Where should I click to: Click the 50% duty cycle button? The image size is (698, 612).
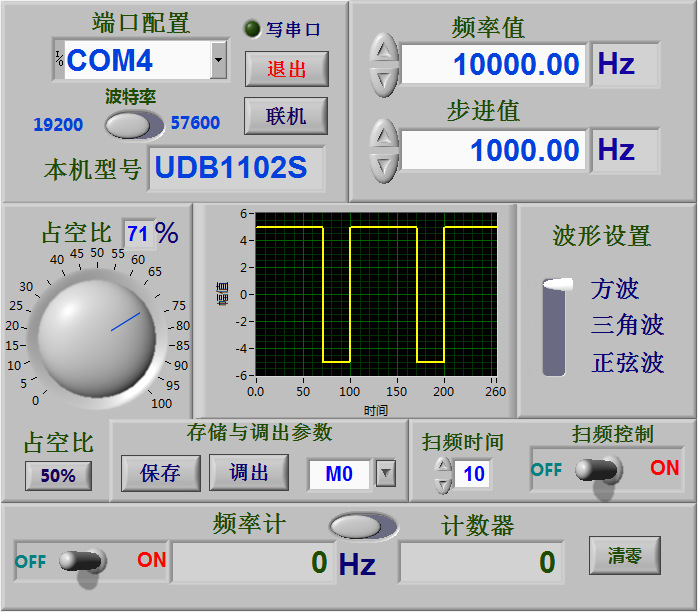[x=58, y=476]
